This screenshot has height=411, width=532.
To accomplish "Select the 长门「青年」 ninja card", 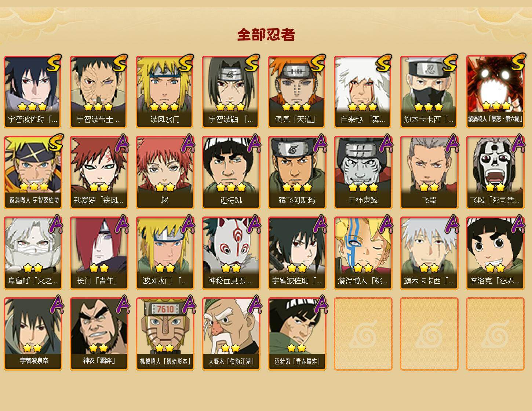I will pyautogui.click(x=99, y=253).
